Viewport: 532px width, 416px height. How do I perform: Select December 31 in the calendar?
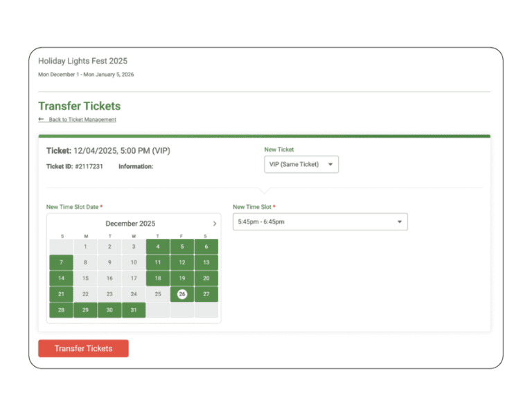point(134,310)
